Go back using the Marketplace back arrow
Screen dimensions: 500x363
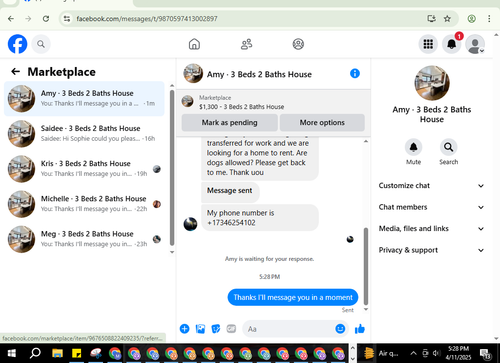15,71
